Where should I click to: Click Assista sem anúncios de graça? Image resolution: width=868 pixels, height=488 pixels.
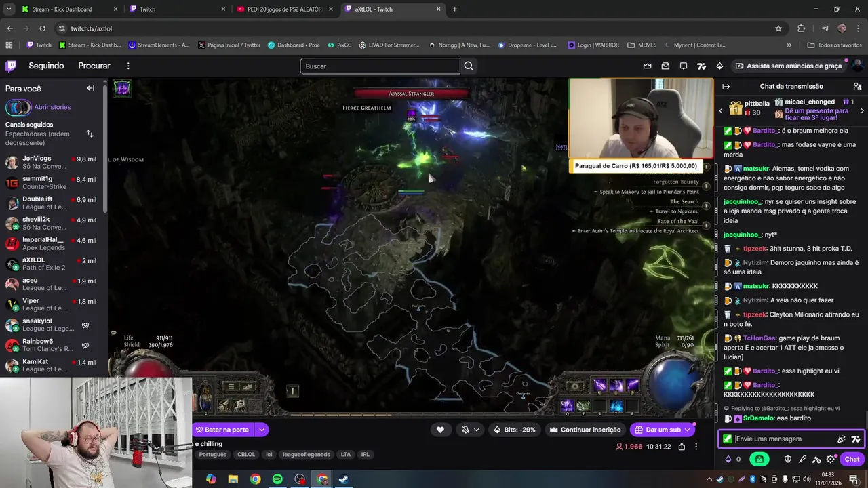[x=788, y=66]
